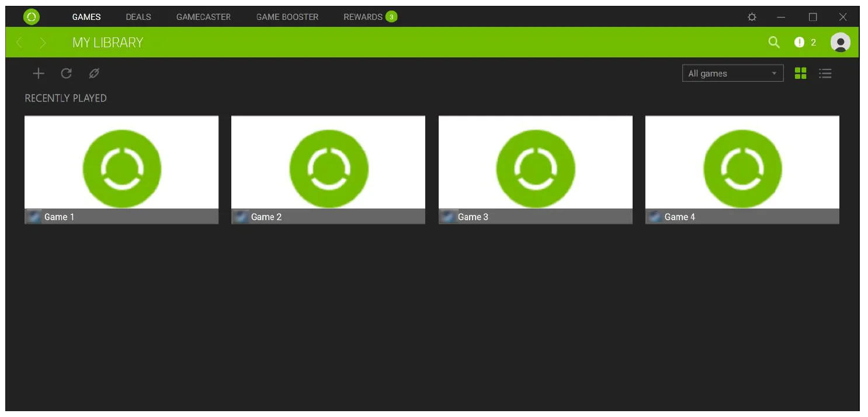The height and width of the screenshot is (417, 868).
Task: Open the All games filter dropdown
Action: click(732, 73)
